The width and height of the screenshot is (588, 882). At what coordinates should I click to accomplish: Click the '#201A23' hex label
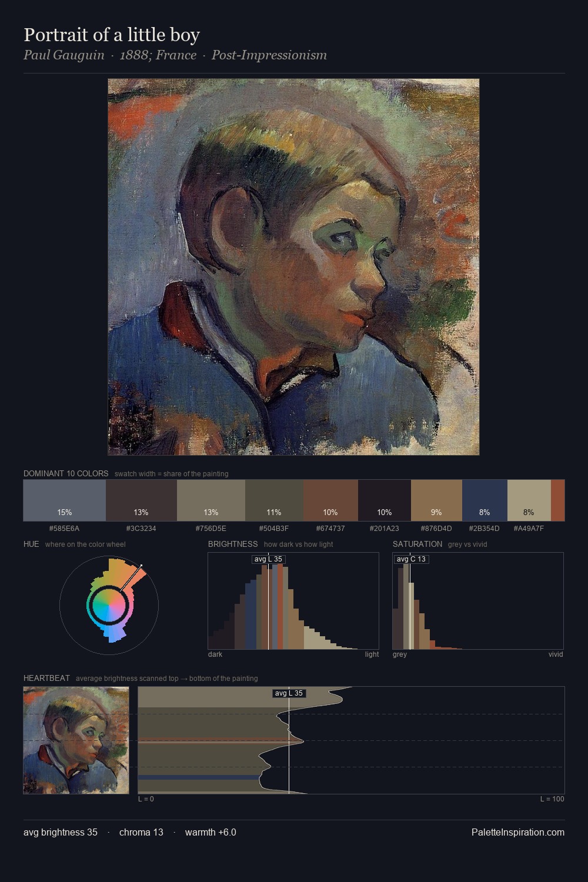click(385, 528)
